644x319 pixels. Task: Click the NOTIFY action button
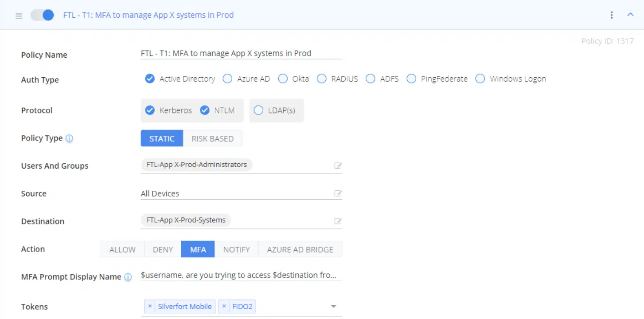236,249
